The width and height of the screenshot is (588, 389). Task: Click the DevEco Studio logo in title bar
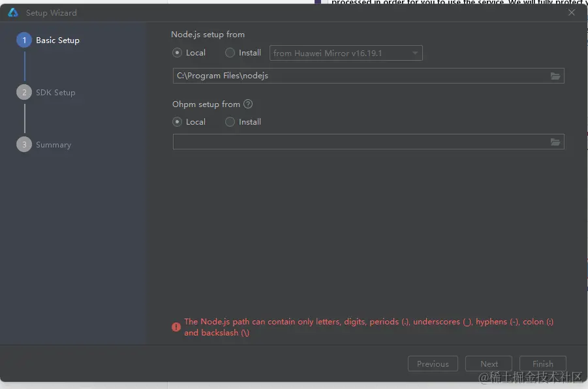pos(13,12)
